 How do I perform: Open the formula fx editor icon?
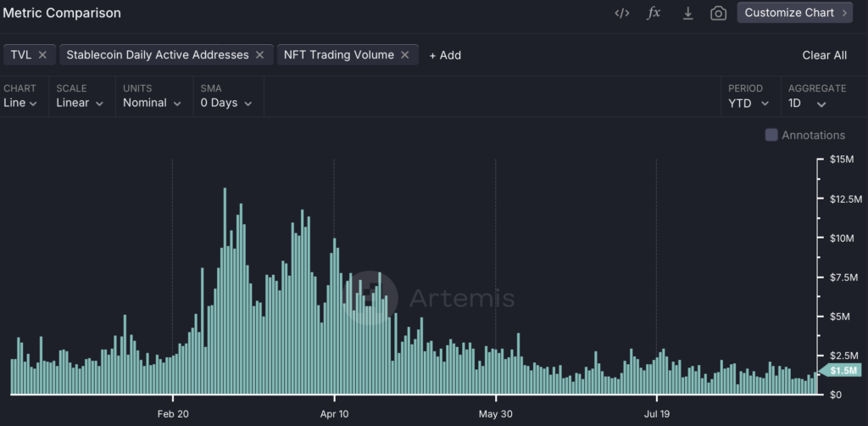click(654, 13)
